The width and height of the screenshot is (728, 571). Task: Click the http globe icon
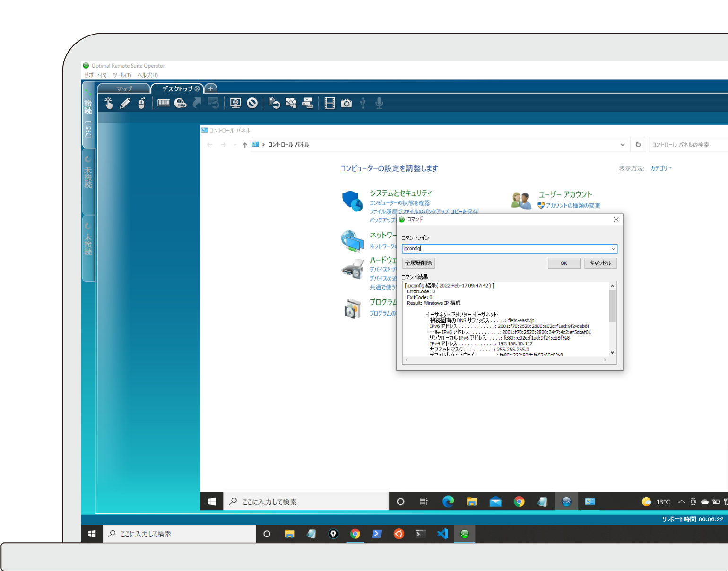point(180,103)
